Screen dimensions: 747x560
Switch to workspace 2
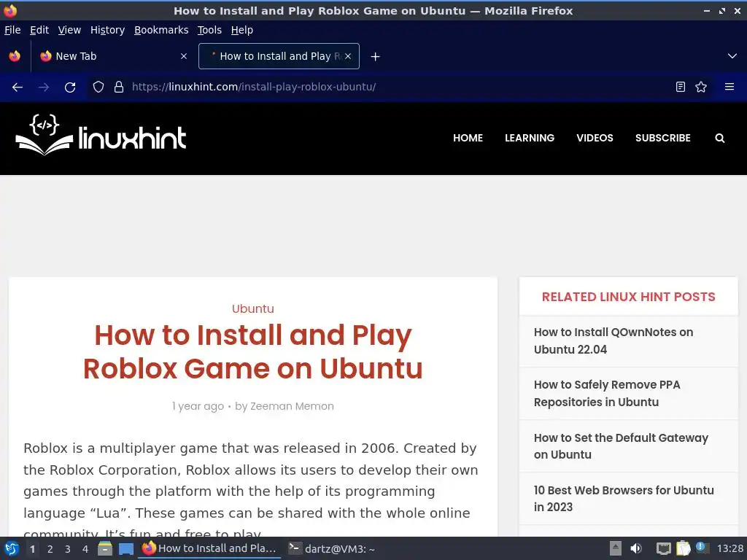(50, 549)
